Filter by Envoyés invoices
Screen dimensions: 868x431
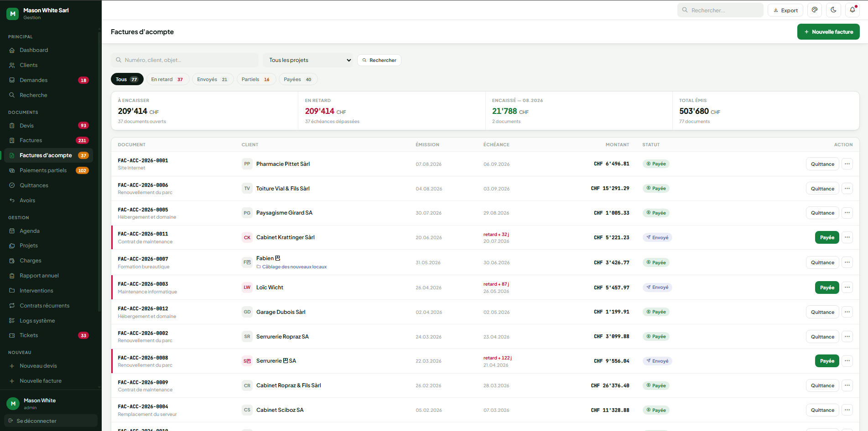click(213, 79)
